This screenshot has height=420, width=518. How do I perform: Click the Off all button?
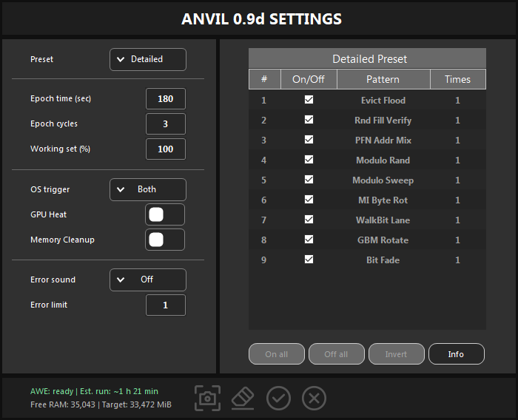[336, 354]
